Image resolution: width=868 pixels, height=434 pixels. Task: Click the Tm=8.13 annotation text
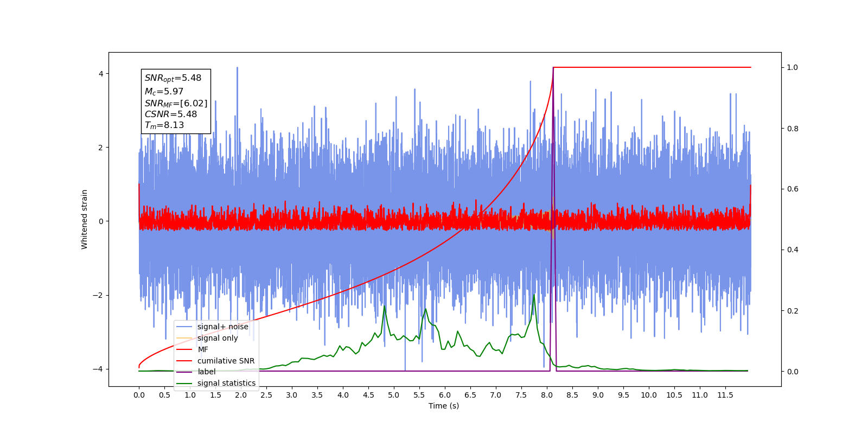[x=164, y=125]
